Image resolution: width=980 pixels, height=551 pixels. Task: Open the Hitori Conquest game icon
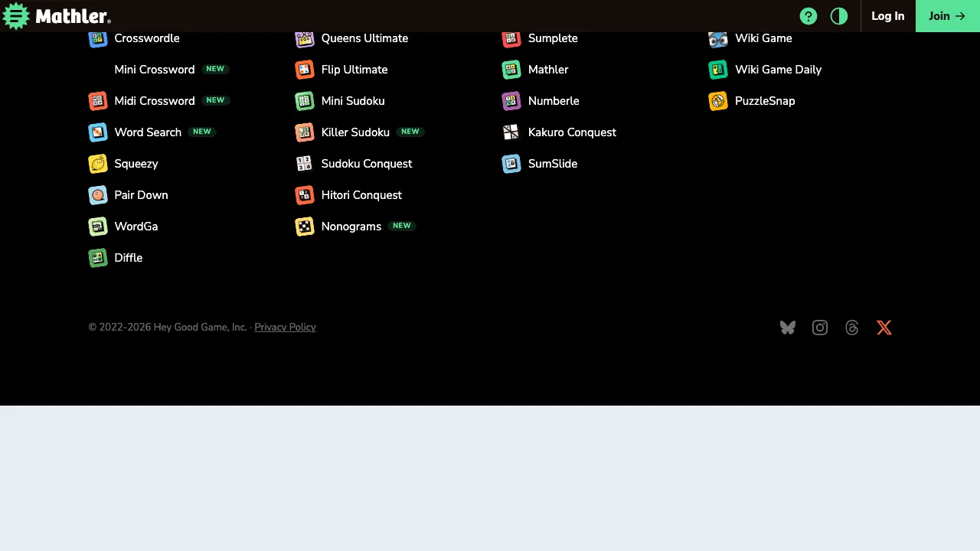tap(305, 195)
